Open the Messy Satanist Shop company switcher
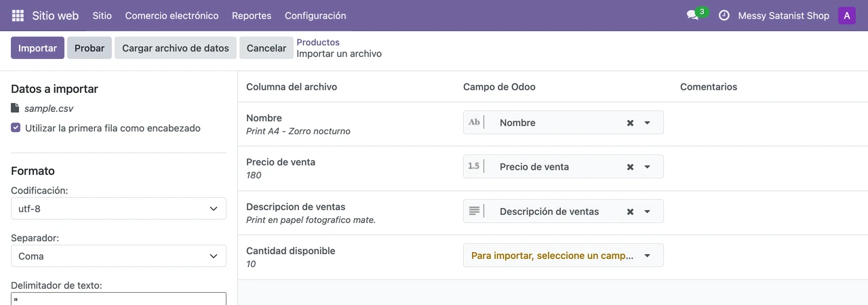The image size is (868, 305). click(x=783, y=16)
